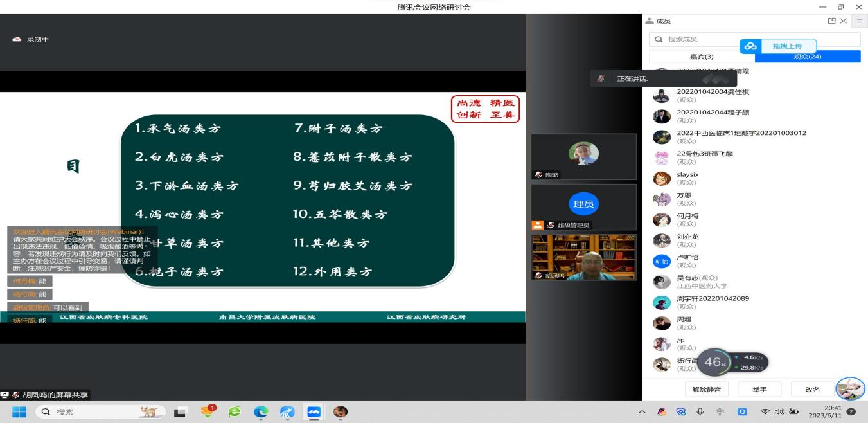
Task: Toggle 解除静音 to unmute microphone
Action: pos(706,390)
